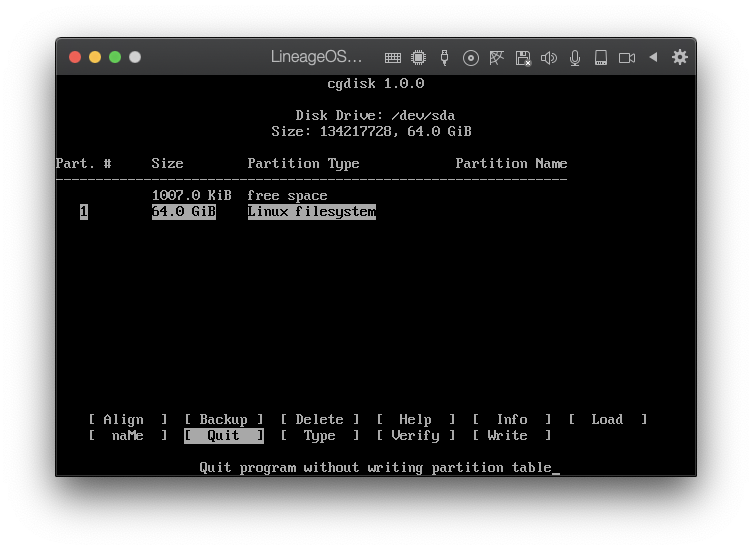This screenshot has width=752, height=550.
Task: Click the Disk Drive: /dev/sda line
Action: pos(376,116)
